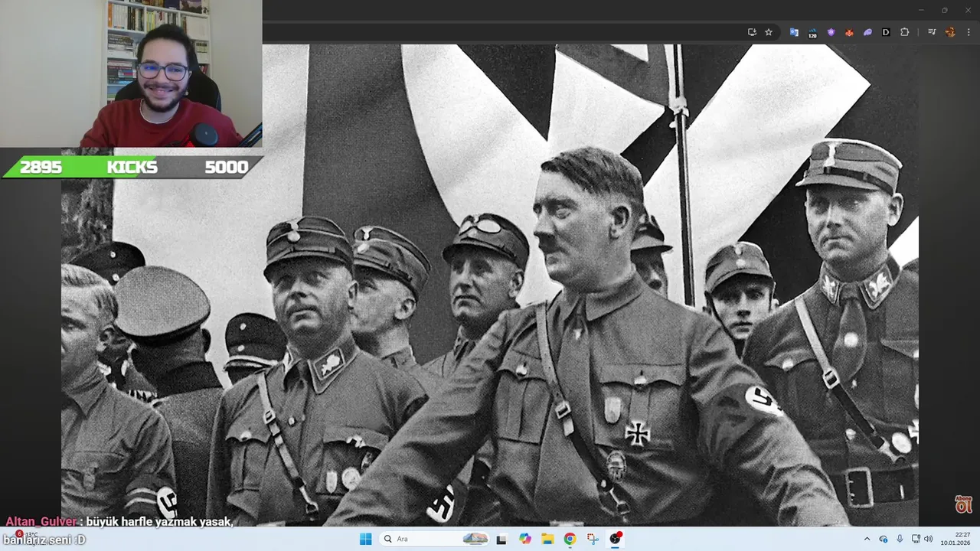Open the Extensions puzzle piece menu
The height and width of the screenshot is (551, 980).
(x=905, y=32)
